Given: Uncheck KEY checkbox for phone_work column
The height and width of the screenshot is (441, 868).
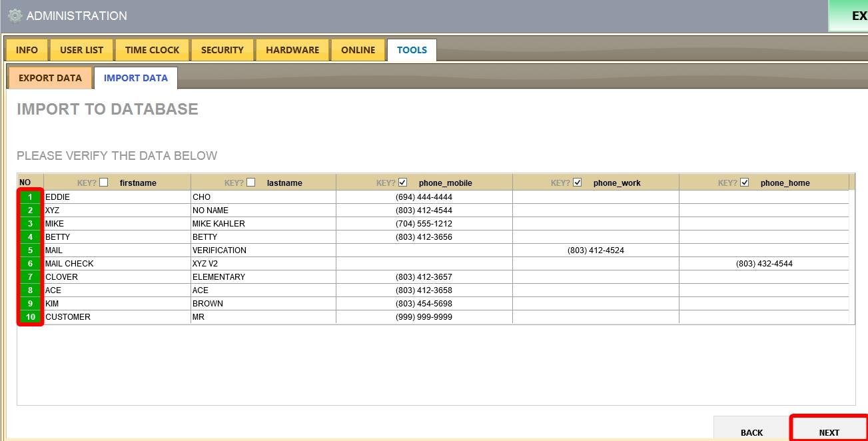Looking at the screenshot, I should (578, 183).
